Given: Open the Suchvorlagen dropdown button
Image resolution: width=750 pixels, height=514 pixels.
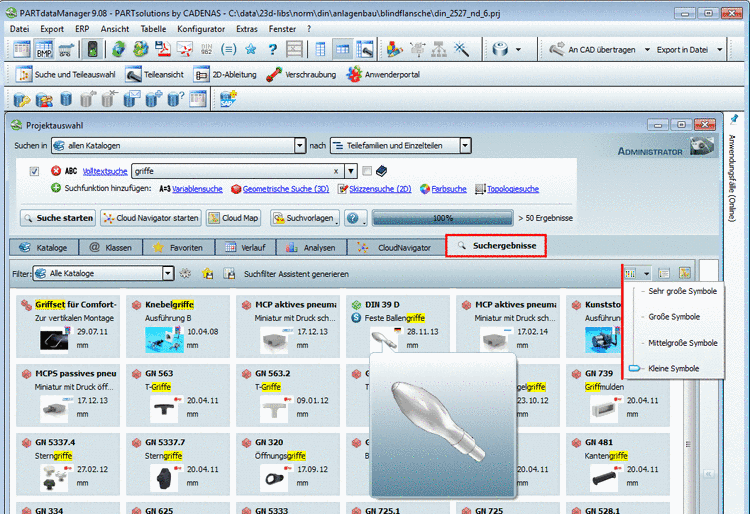Looking at the screenshot, I should (x=305, y=218).
